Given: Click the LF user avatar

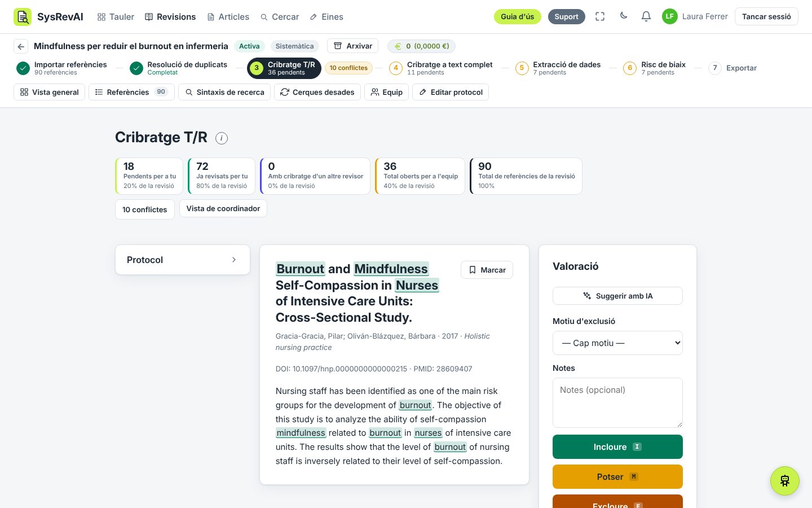Looking at the screenshot, I should [670, 17].
